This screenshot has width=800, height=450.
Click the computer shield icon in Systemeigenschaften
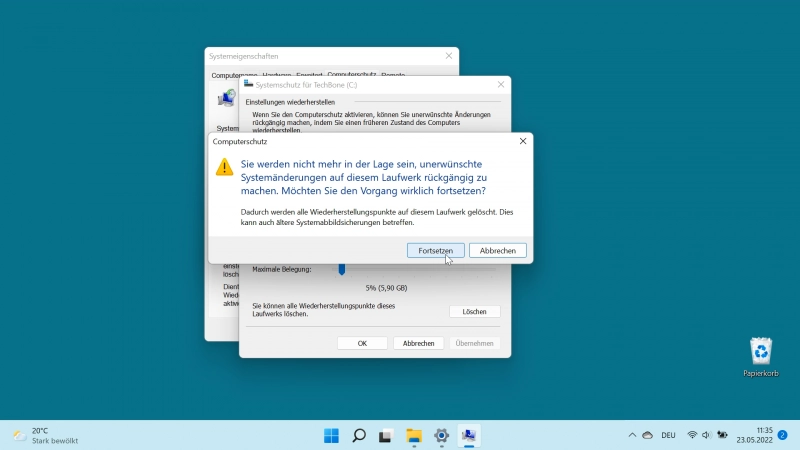(227, 98)
